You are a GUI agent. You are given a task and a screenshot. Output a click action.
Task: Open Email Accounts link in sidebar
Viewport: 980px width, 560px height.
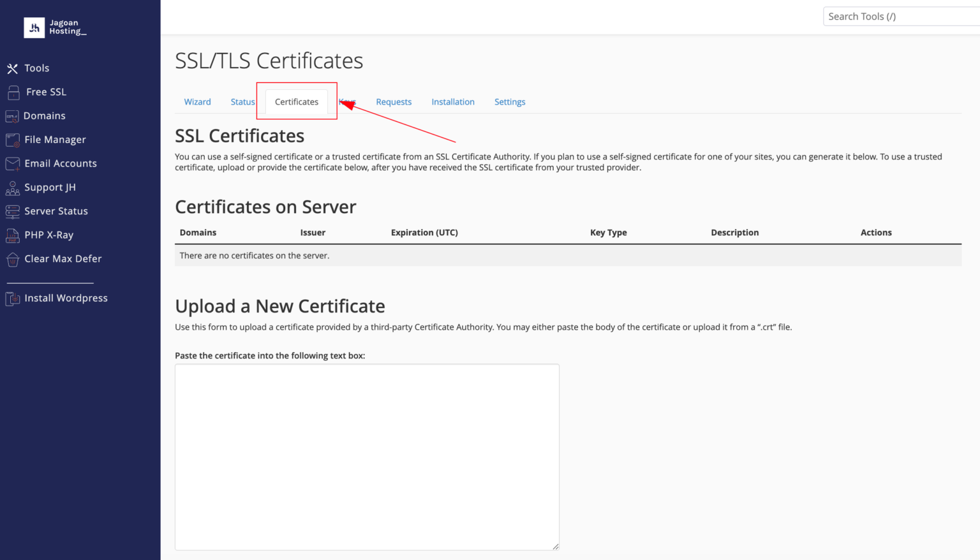click(x=61, y=163)
